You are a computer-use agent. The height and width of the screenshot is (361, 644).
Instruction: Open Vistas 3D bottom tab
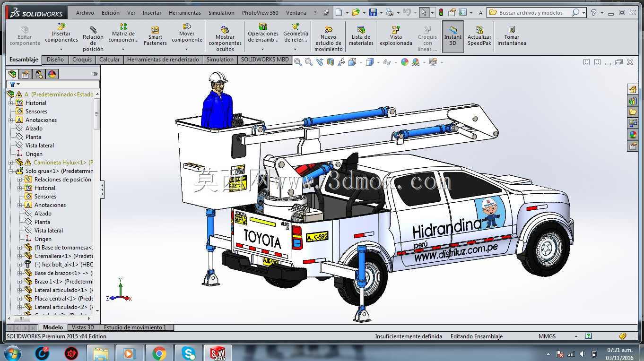click(83, 327)
